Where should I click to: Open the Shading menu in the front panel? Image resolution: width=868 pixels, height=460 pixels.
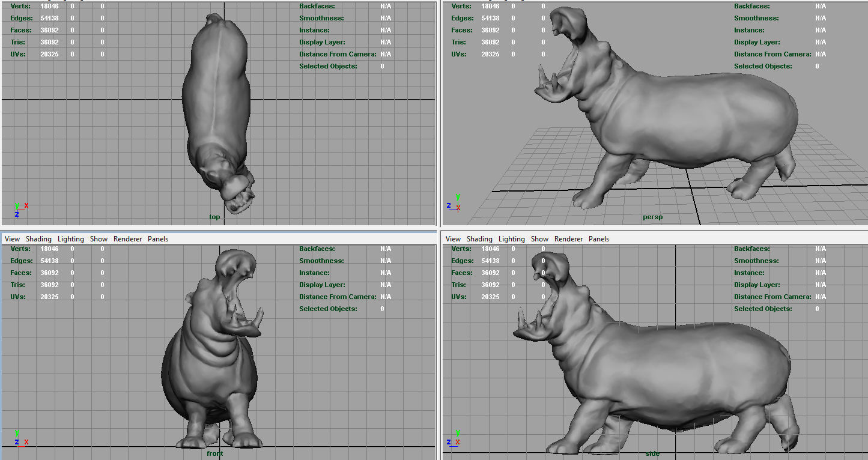(x=38, y=239)
